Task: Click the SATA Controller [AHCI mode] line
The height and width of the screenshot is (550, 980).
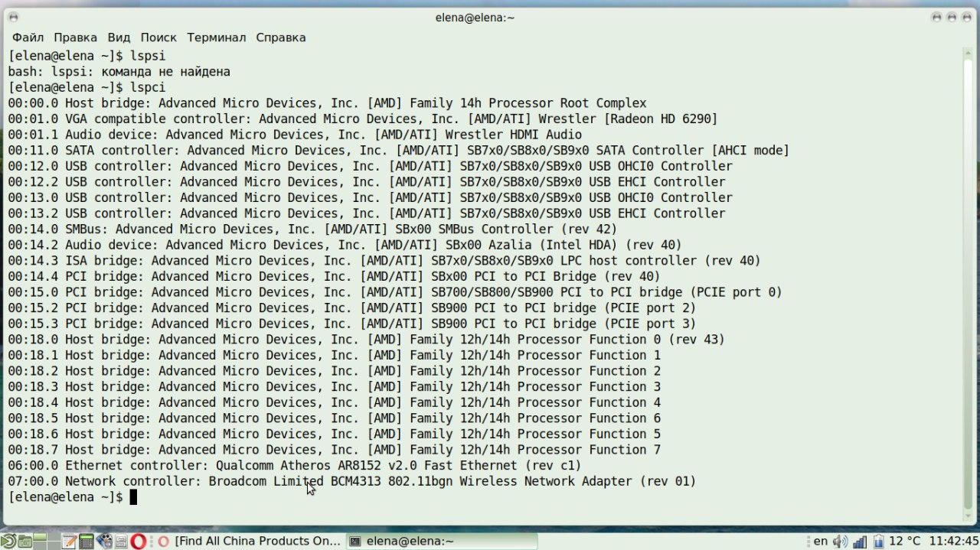Action: click(x=398, y=151)
